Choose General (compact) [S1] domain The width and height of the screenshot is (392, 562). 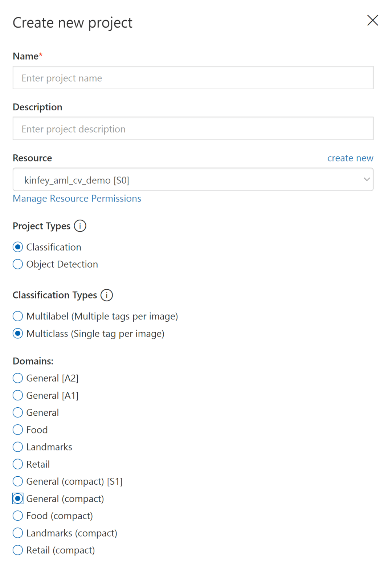coord(18,481)
